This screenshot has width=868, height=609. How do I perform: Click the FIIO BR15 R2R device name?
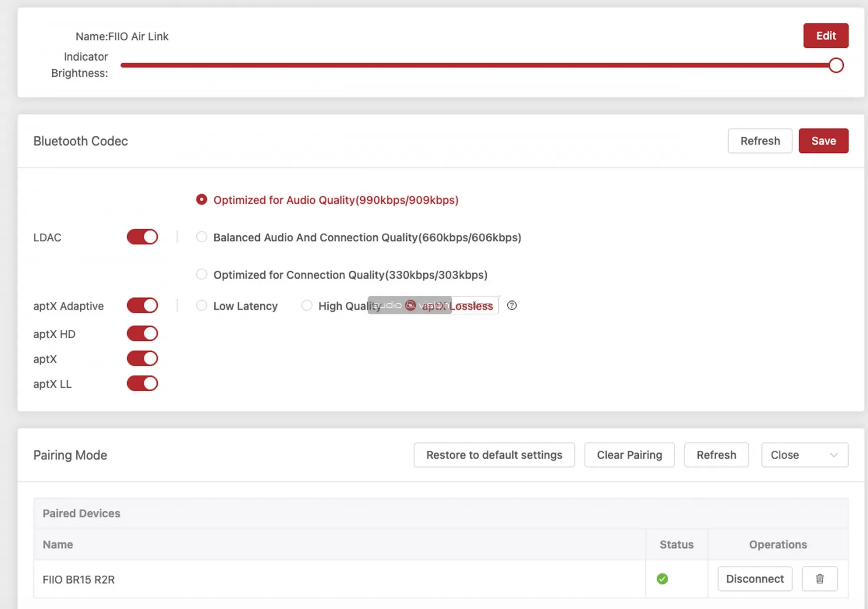(x=79, y=579)
